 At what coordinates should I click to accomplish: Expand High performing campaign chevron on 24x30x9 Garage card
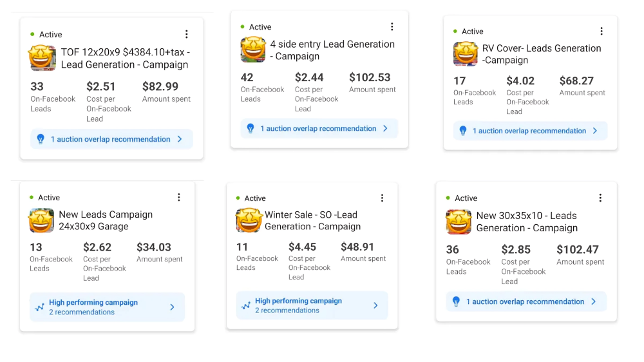(x=172, y=307)
